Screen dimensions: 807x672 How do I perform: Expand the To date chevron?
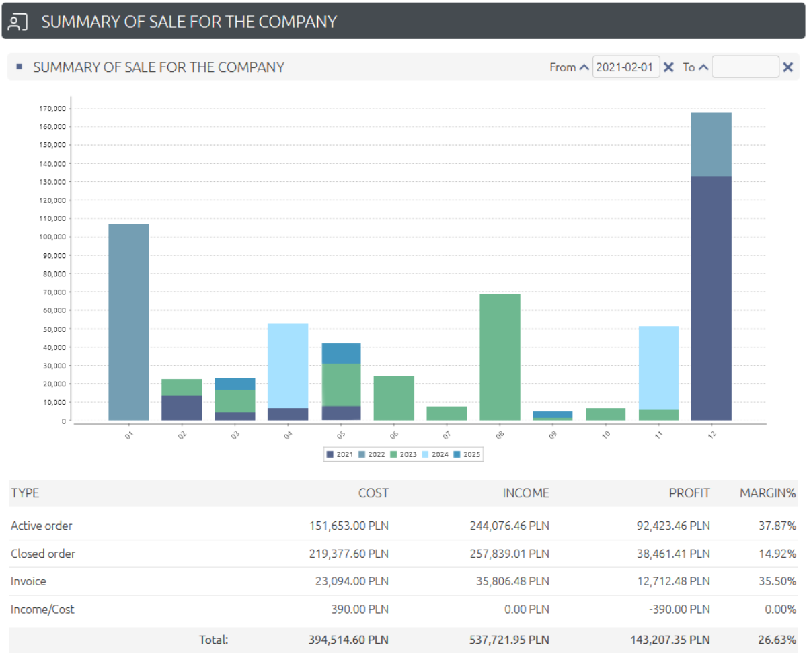point(703,67)
